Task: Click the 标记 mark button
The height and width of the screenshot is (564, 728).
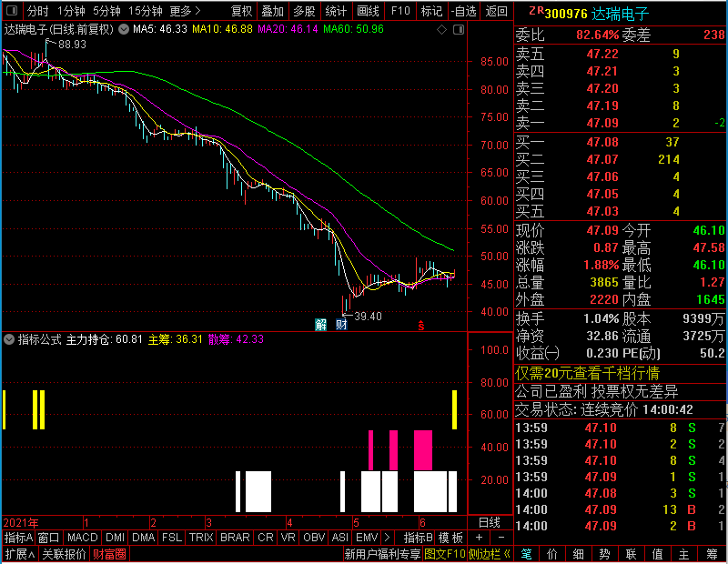Action: click(431, 11)
